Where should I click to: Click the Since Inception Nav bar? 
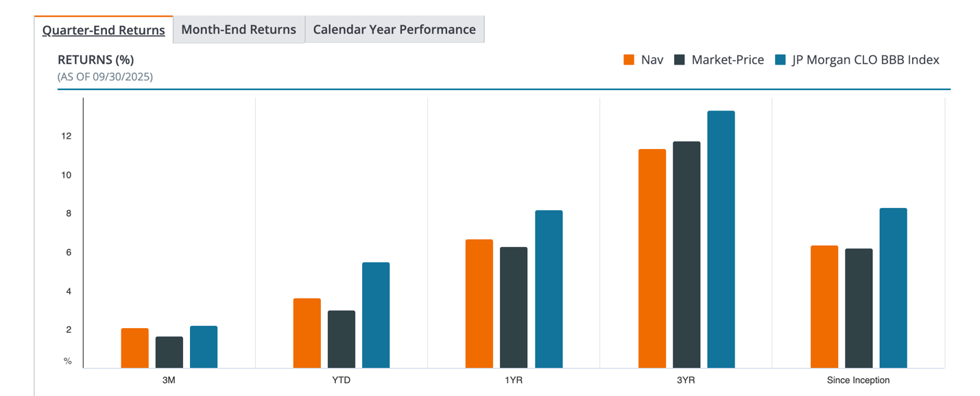tap(824, 307)
